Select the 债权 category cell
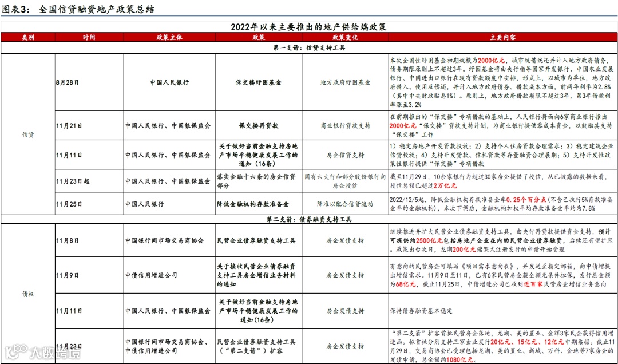This screenshot has height=364, width=618. [x=28, y=294]
